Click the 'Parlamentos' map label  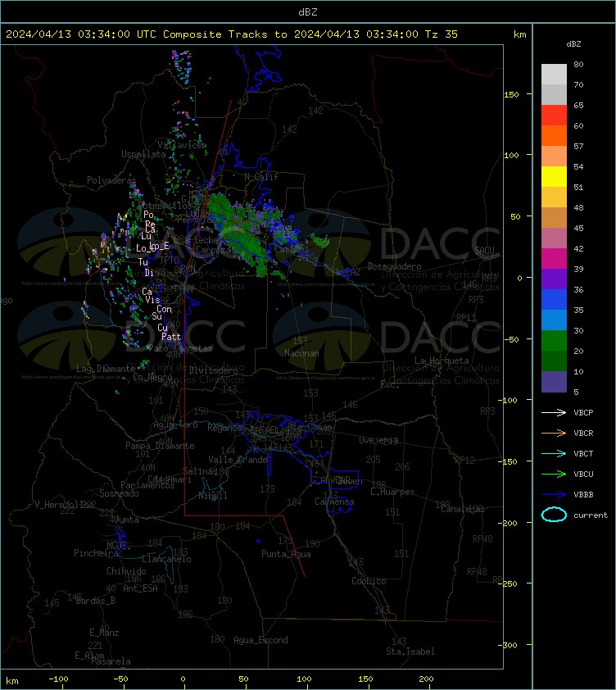(147, 485)
